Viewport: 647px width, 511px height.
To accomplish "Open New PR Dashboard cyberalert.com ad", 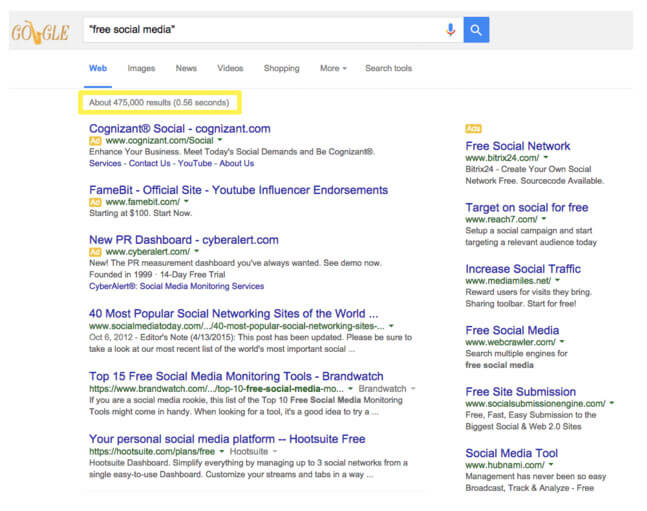I will (184, 240).
